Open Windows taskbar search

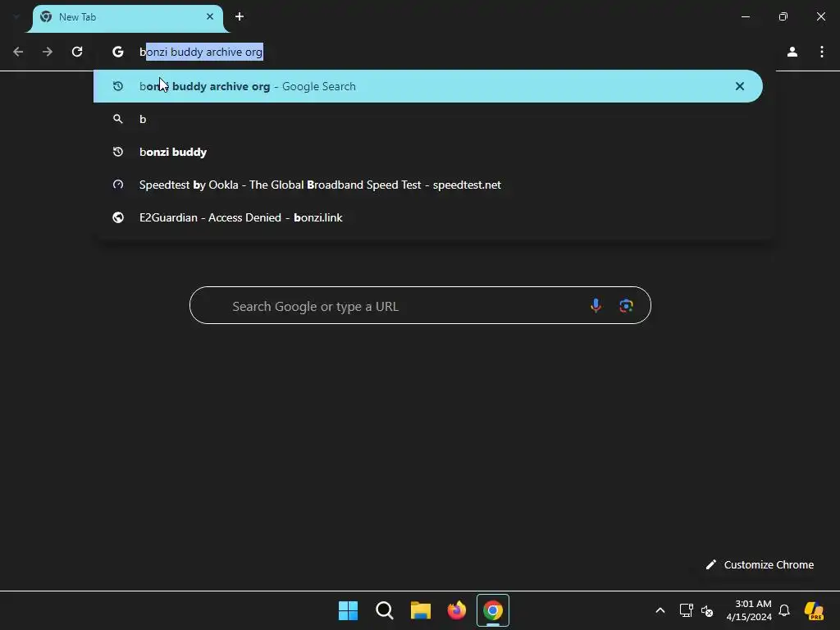click(384, 610)
